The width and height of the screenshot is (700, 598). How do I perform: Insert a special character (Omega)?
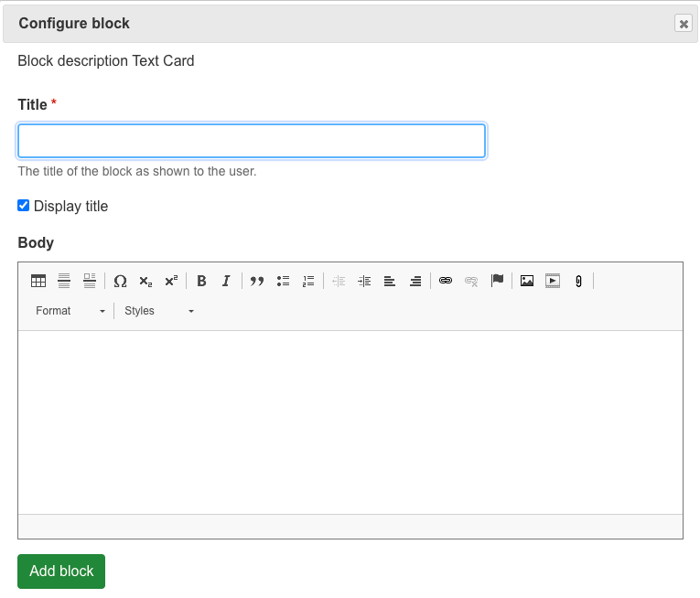[x=120, y=281]
